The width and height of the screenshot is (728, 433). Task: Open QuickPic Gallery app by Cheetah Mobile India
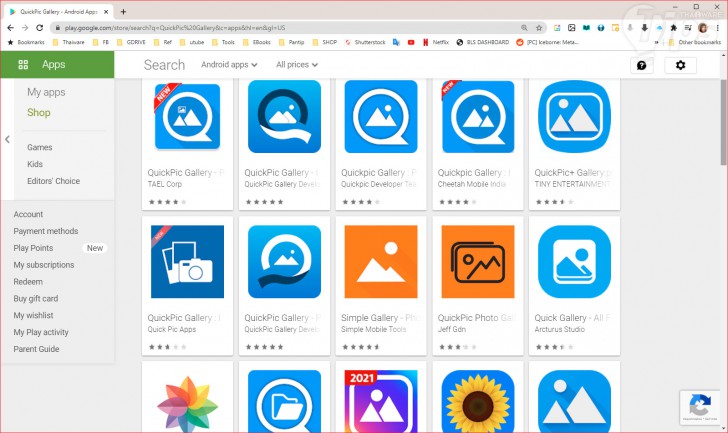(478, 144)
